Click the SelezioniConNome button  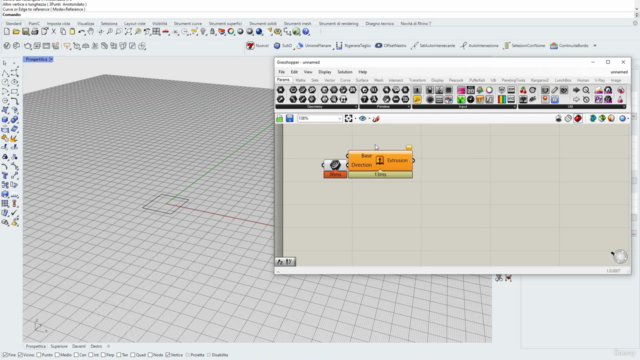(x=524, y=46)
